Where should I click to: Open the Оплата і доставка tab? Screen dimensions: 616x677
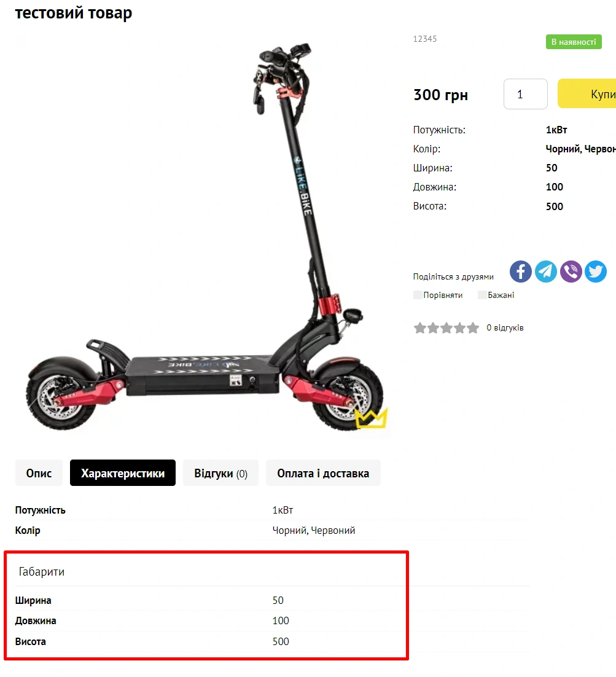pyautogui.click(x=323, y=473)
